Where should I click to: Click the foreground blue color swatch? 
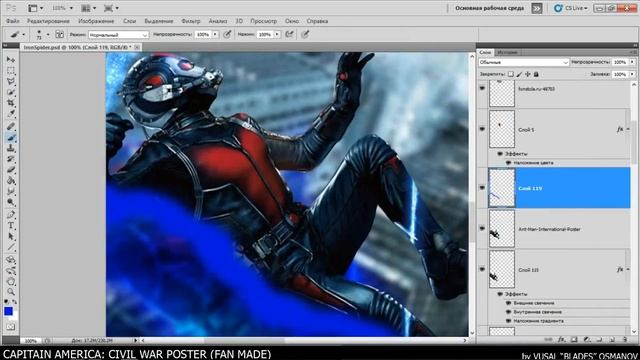tap(8, 311)
